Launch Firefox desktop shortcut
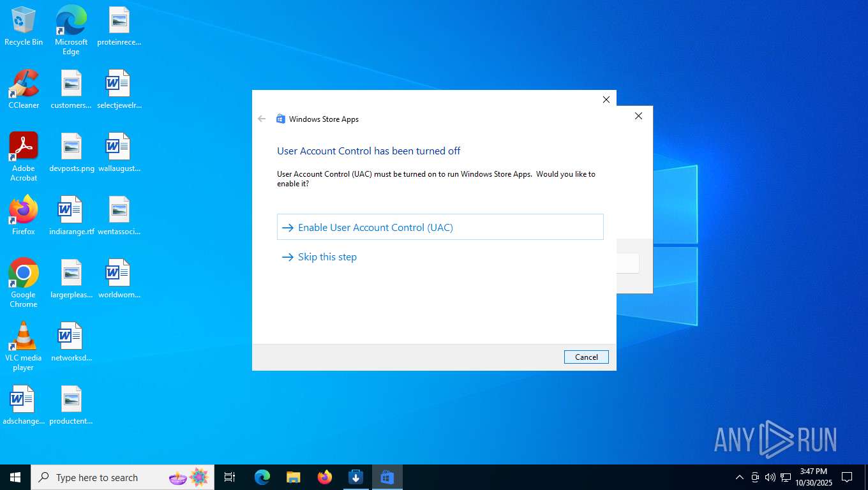868x490 pixels. (x=24, y=216)
